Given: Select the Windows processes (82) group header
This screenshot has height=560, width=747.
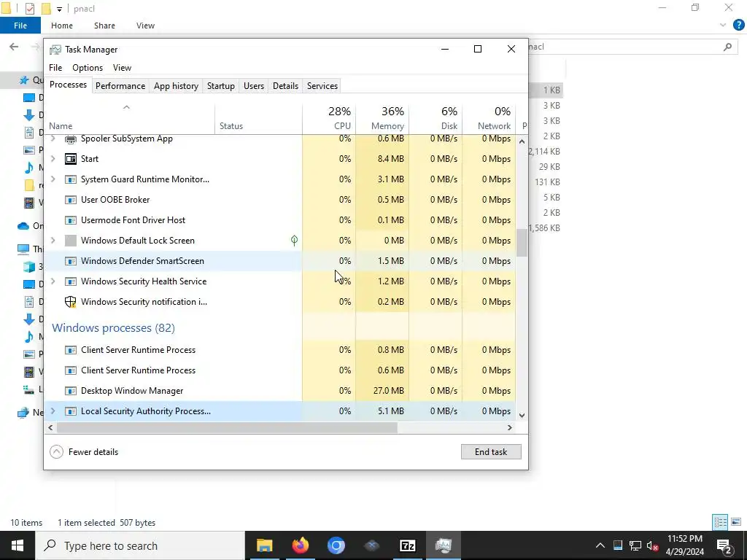Looking at the screenshot, I should click(x=113, y=328).
